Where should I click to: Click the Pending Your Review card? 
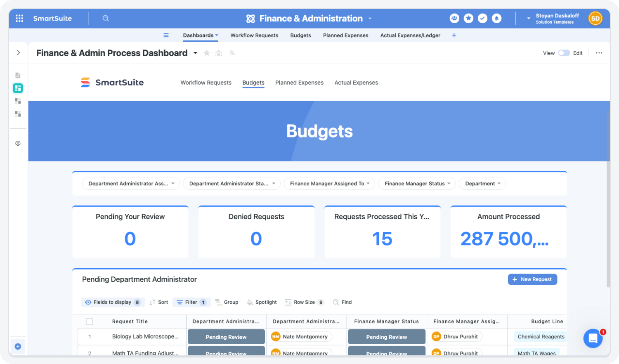pyautogui.click(x=130, y=232)
